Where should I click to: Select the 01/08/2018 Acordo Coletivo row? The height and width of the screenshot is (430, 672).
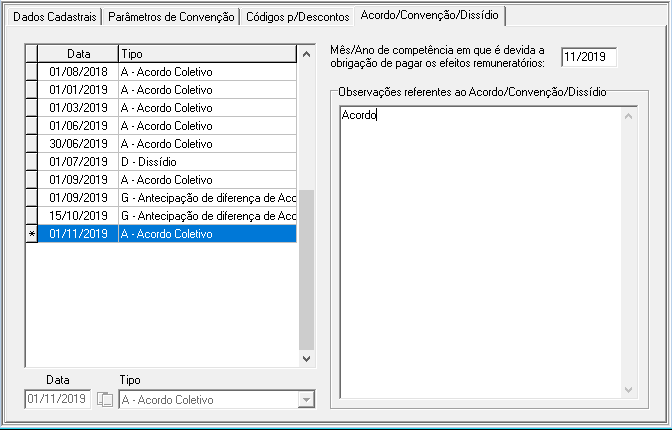[165, 72]
